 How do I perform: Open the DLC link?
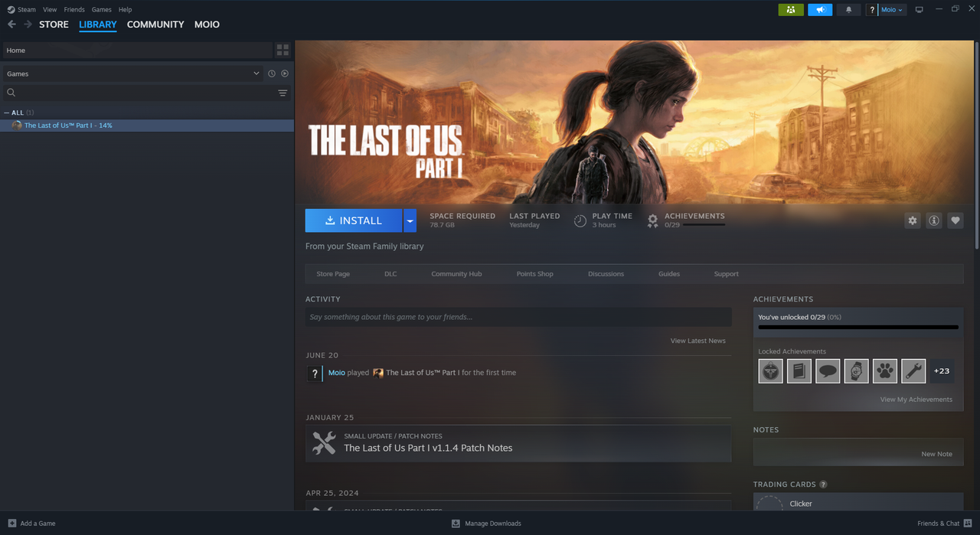click(390, 274)
